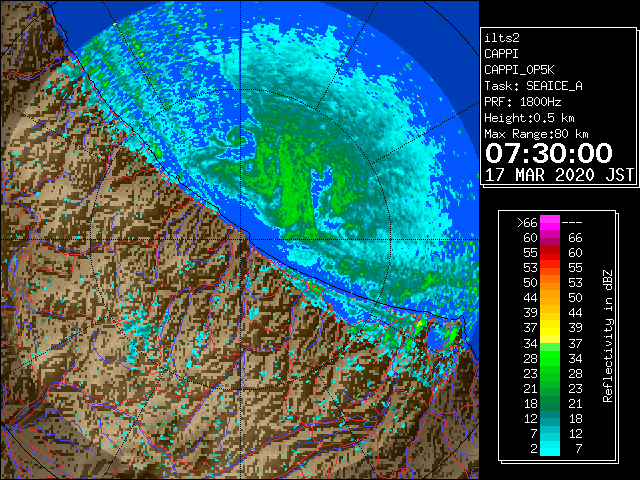Pick the yellow 37–39 dBZ legend swatch
Viewport: 640px width, 480px height.
(x=550, y=328)
